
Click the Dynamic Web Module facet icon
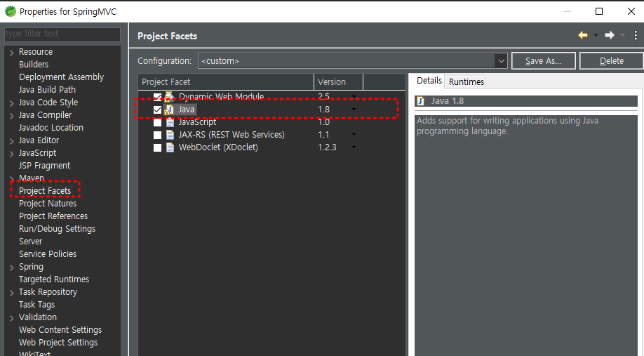169,97
